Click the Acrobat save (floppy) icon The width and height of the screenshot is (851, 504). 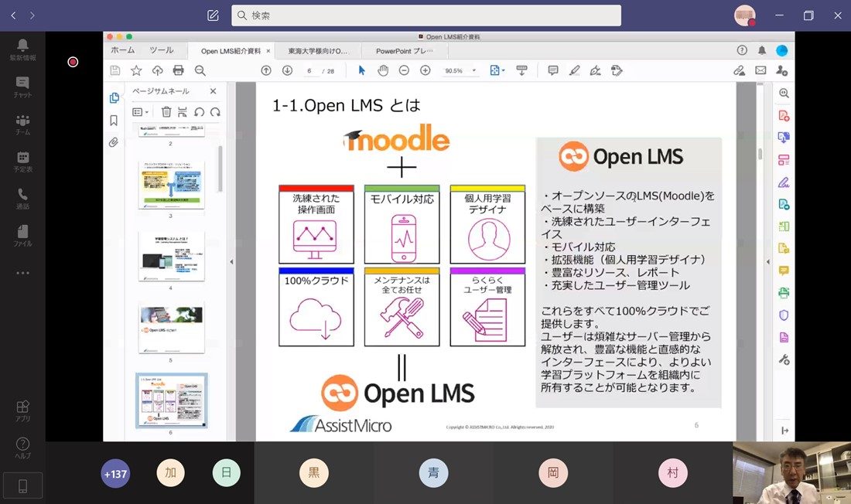115,70
